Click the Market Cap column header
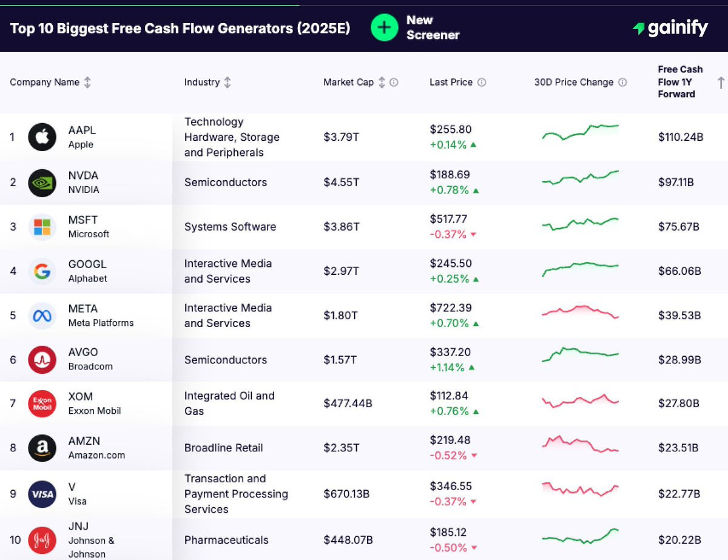Viewport: 728px width, 560px height. [x=348, y=83]
